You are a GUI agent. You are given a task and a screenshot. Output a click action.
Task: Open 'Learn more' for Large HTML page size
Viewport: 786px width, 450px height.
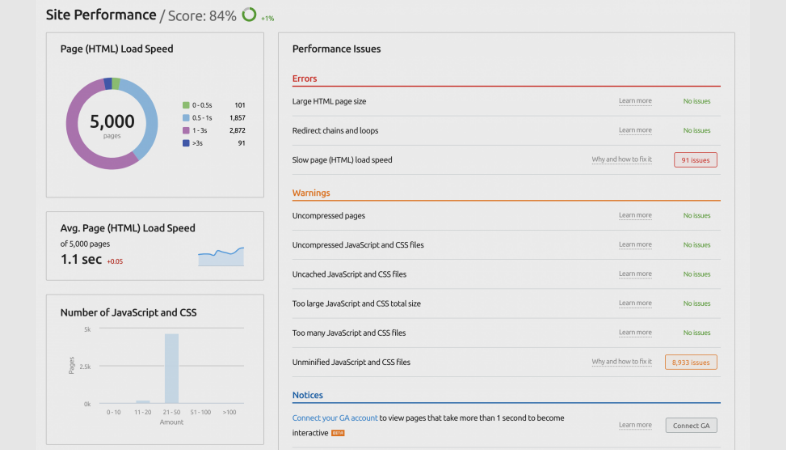(x=635, y=101)
